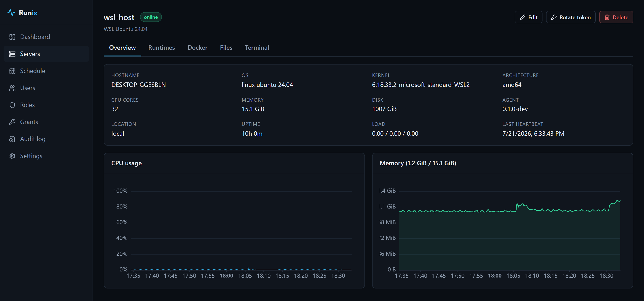Go to Servers in the sidebar
Image resolution: width=644 pixels, height=301 pixels.
(x=46, y=54)
